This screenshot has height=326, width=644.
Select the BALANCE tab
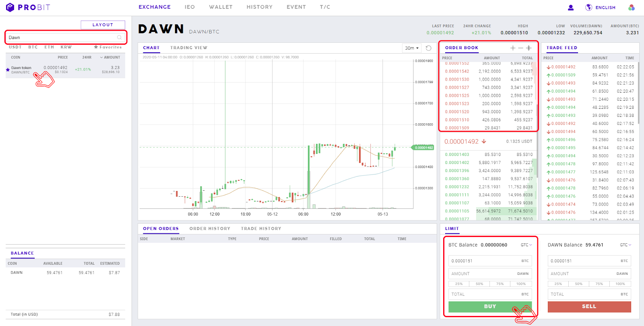click(x=23, y=253)
